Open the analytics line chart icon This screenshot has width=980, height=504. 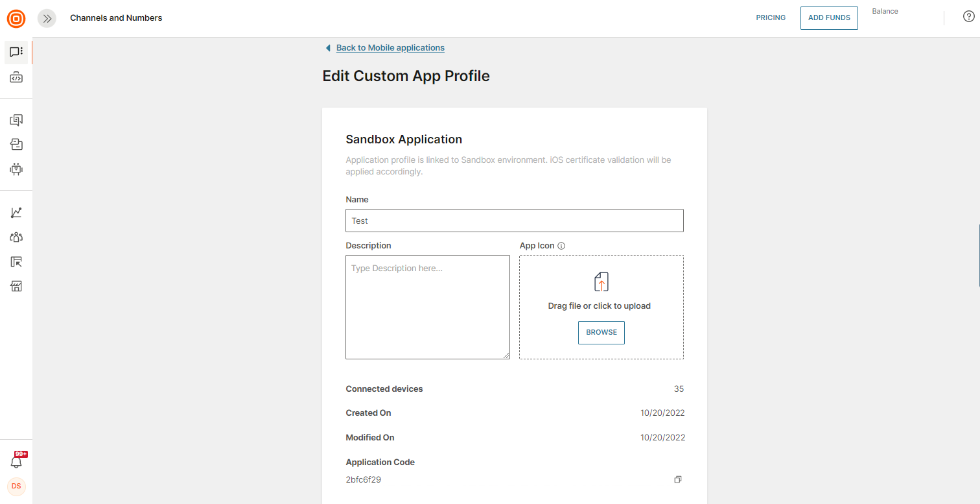coord(16,213)
